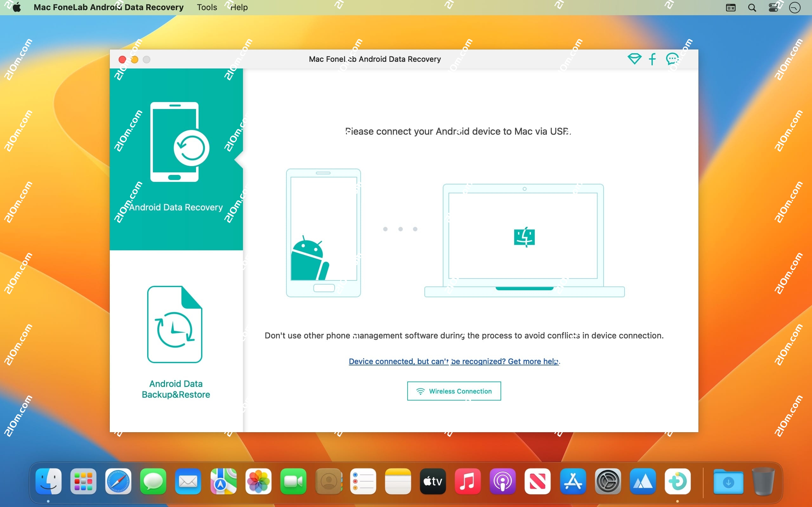Open Spotlight search in the menu bar

pyautogui.click(x=752, y=7)
